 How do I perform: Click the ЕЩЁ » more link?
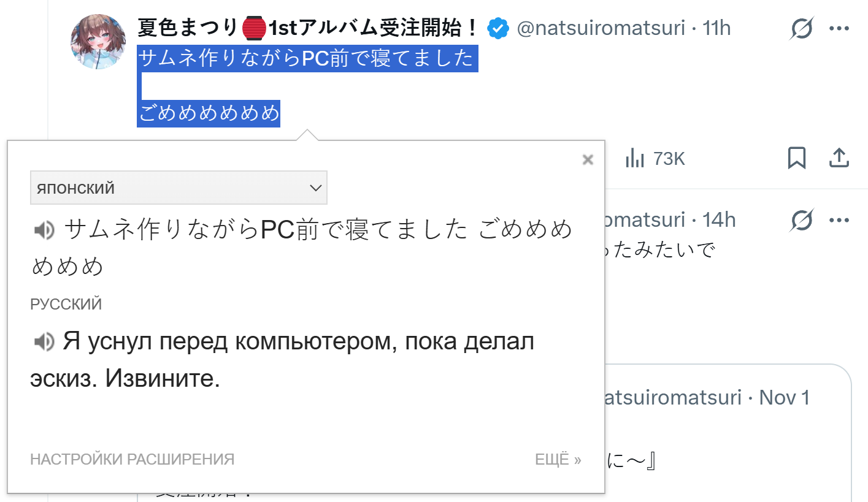558,459
